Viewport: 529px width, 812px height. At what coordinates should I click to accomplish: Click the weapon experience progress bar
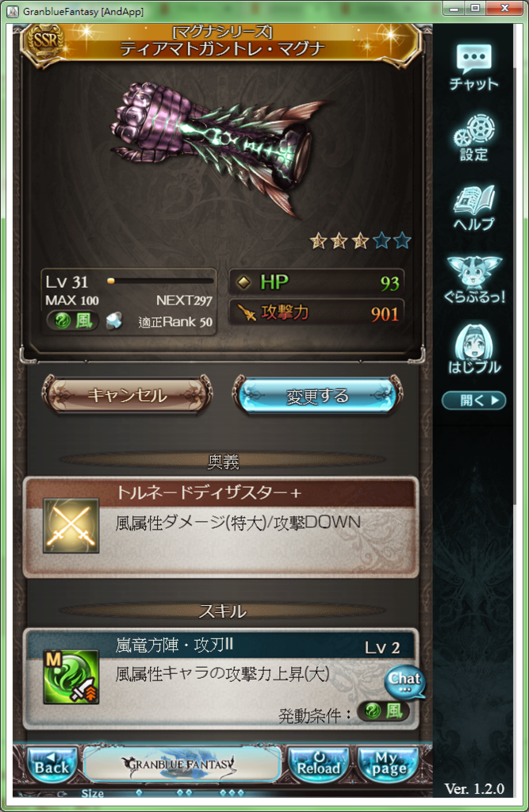(160, 282)
